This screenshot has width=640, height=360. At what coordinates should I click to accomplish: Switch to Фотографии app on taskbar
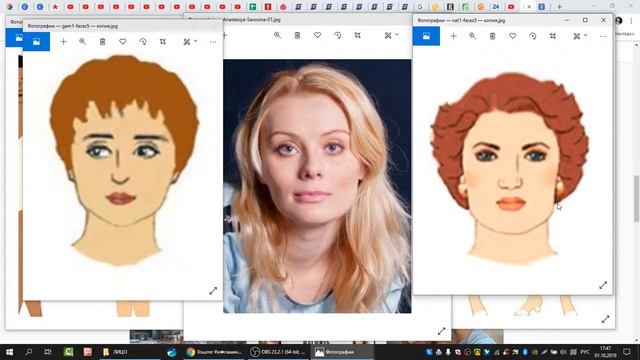coord(342,351)
